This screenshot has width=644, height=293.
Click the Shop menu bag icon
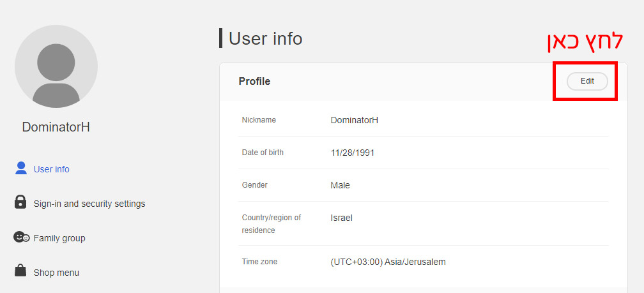click(x=21, y=271)
